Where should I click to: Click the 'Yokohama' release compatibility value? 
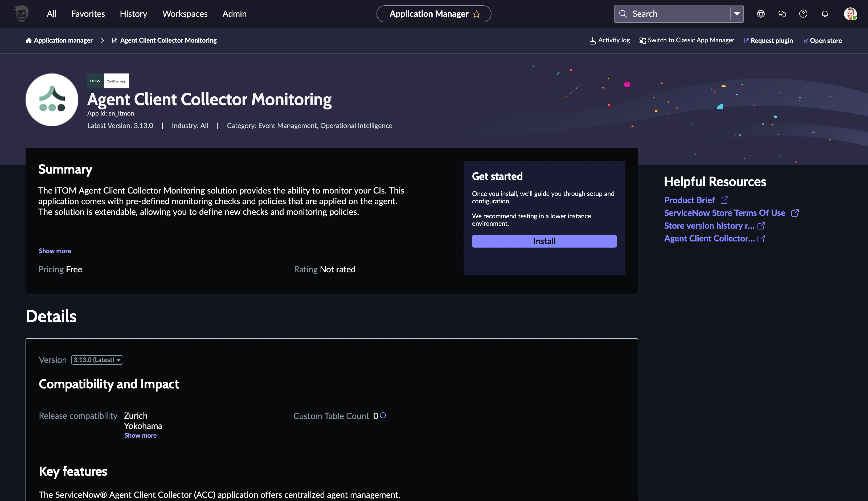coord(143,426)
